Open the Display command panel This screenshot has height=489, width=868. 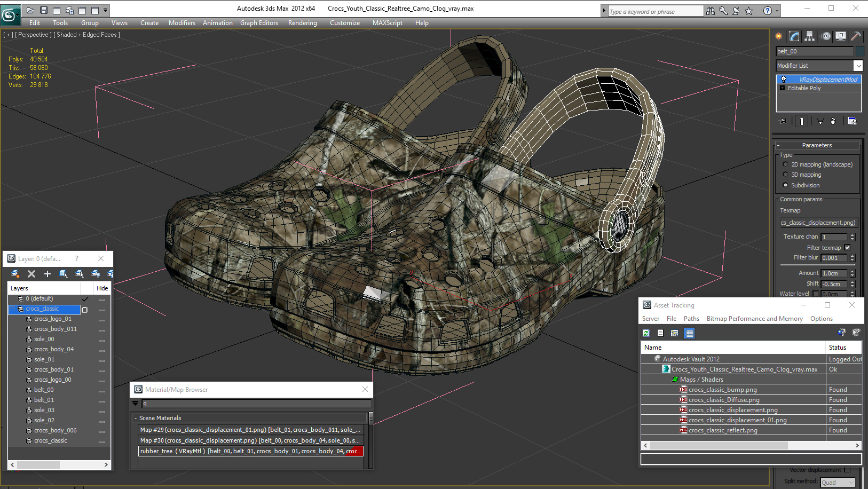[841, 36]
